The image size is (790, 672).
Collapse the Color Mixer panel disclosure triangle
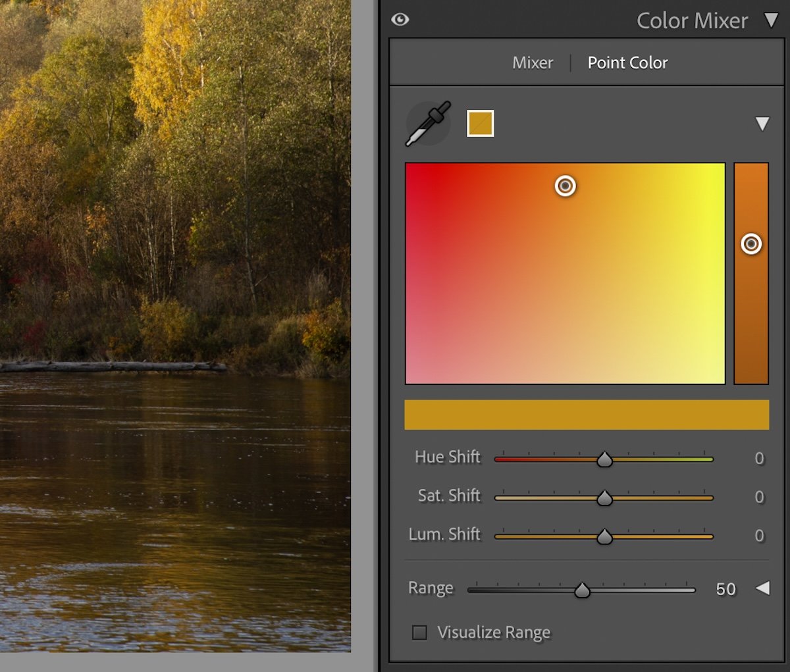(770, 20)
